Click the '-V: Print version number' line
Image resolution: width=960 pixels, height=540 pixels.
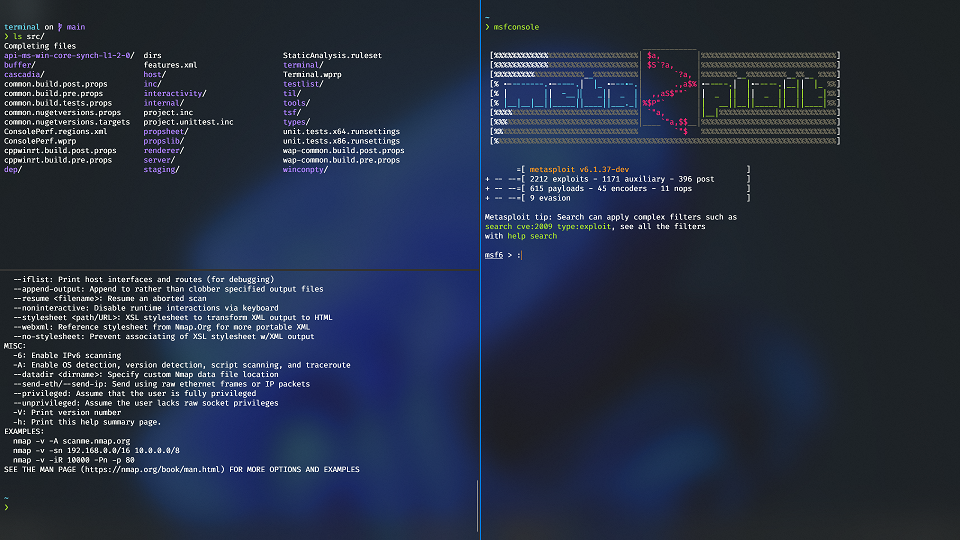click(x=67, y=413)
